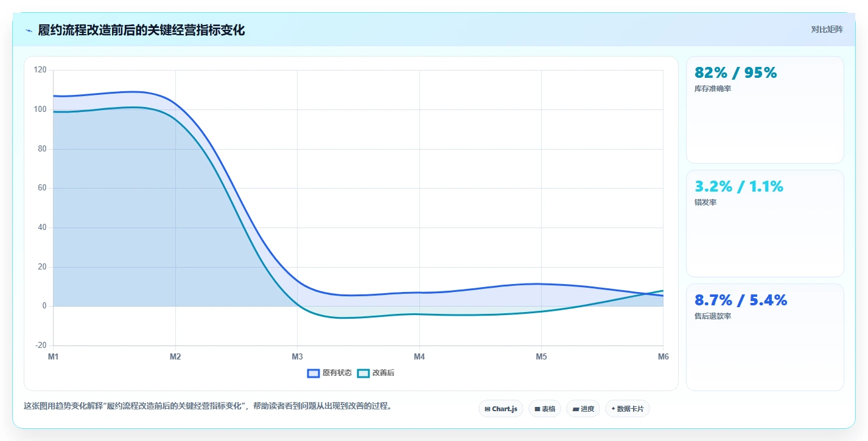
Task: Click the 表格 tag chip
Action: [x=545, y=409]
